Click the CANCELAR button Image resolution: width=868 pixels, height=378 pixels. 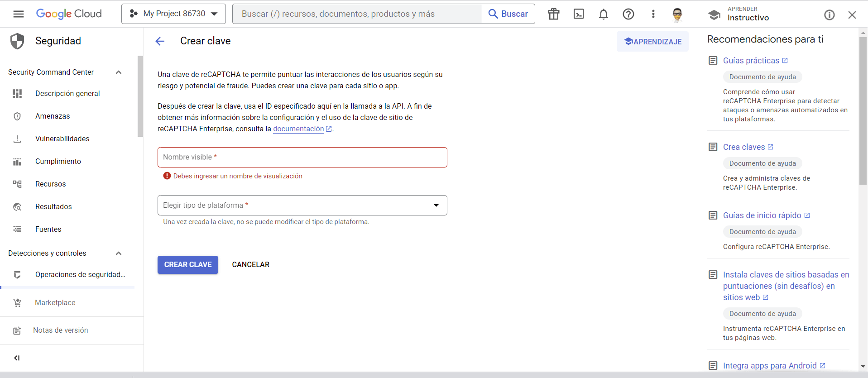tap(250, 264)
